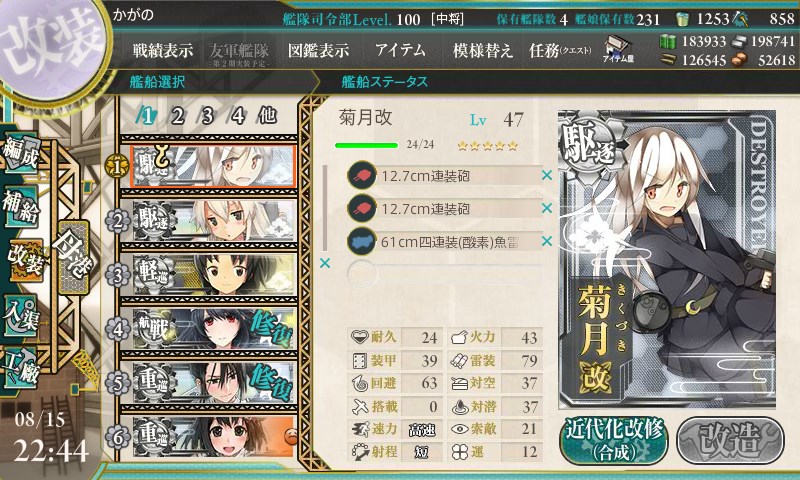Open the 補給 (Supply) side icon

21,206
